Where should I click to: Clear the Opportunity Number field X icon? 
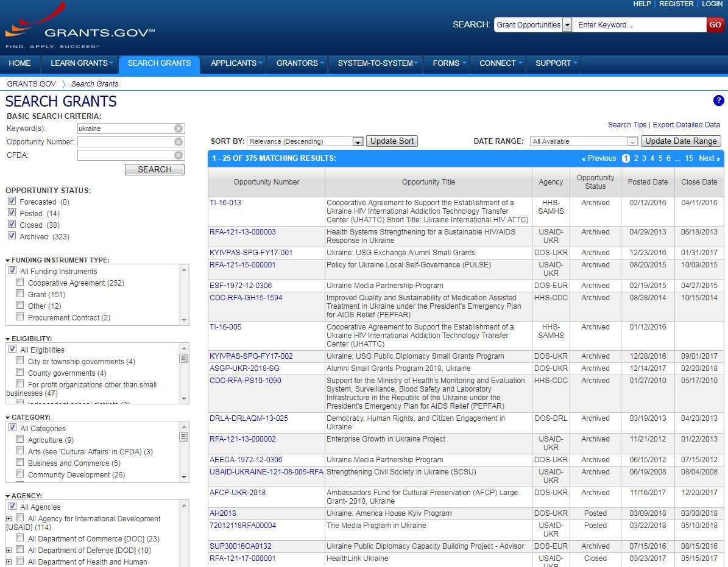pyautogui.click(x=178, y=142)
